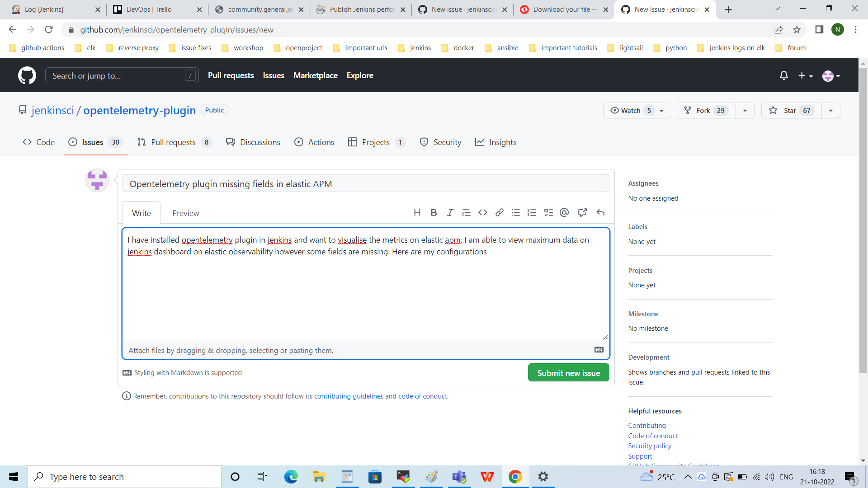Open Marketplace in the top navigation
Image resolution: width=868 pixels, height=488 pixels.
[x=315, y=75]
